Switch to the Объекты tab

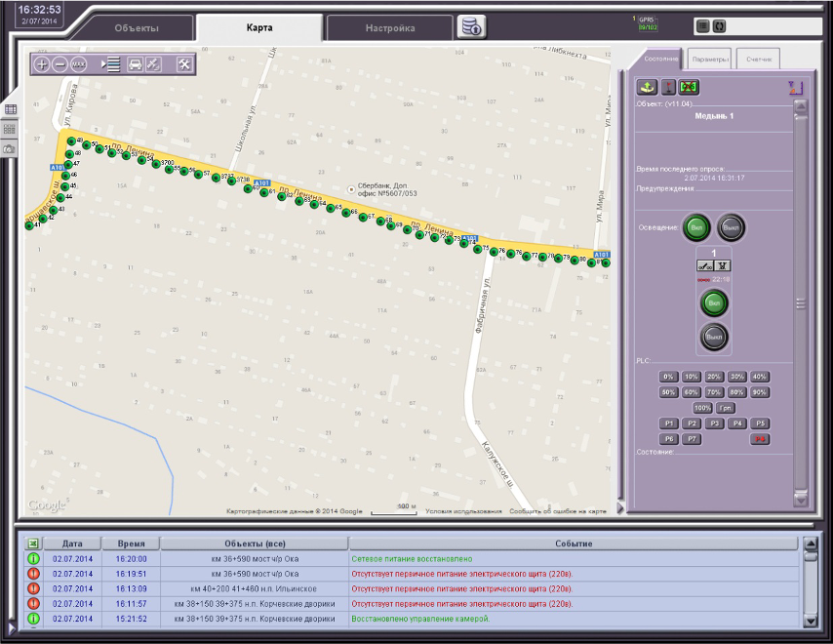click(137, 28)
